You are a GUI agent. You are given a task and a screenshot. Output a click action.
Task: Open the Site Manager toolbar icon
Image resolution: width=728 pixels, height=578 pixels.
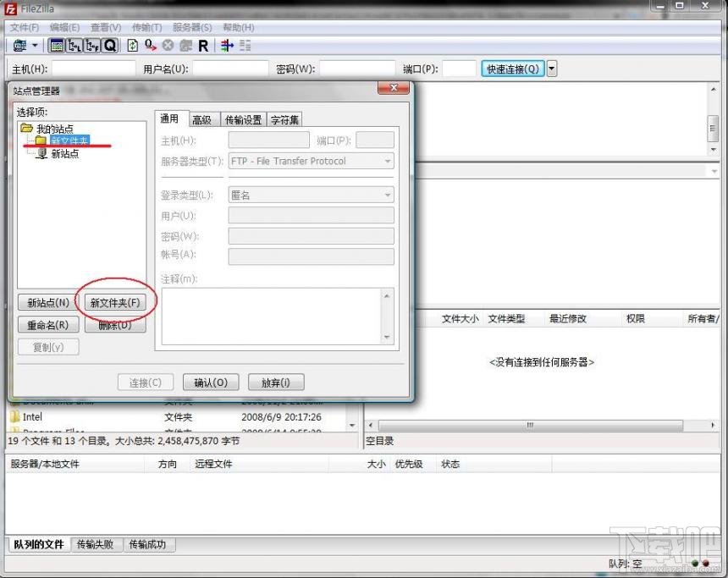(20, 46)
